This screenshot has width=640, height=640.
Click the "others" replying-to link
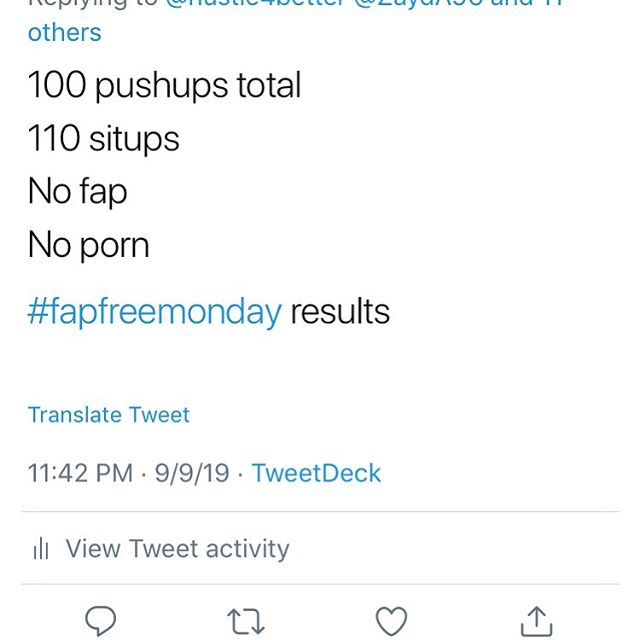click(64, 32)
